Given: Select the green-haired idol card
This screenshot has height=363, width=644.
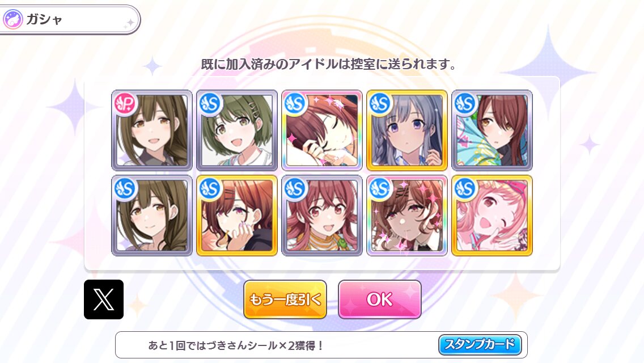Looking at the screenshot, I should coord(237,130).
